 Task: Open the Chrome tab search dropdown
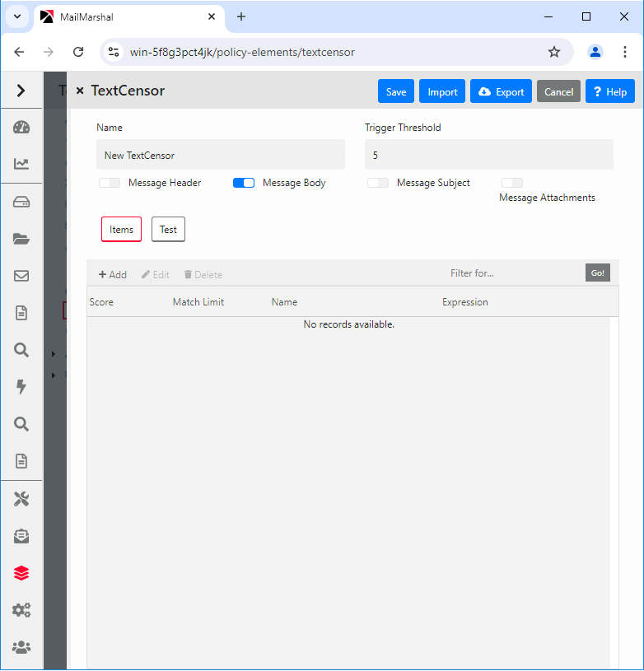[16, 16]
